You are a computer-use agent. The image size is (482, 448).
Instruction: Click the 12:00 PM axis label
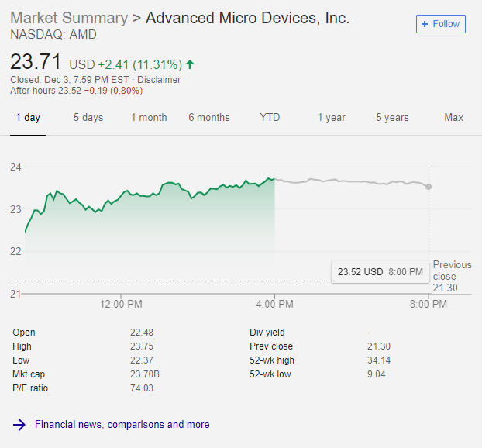[121, 305]
